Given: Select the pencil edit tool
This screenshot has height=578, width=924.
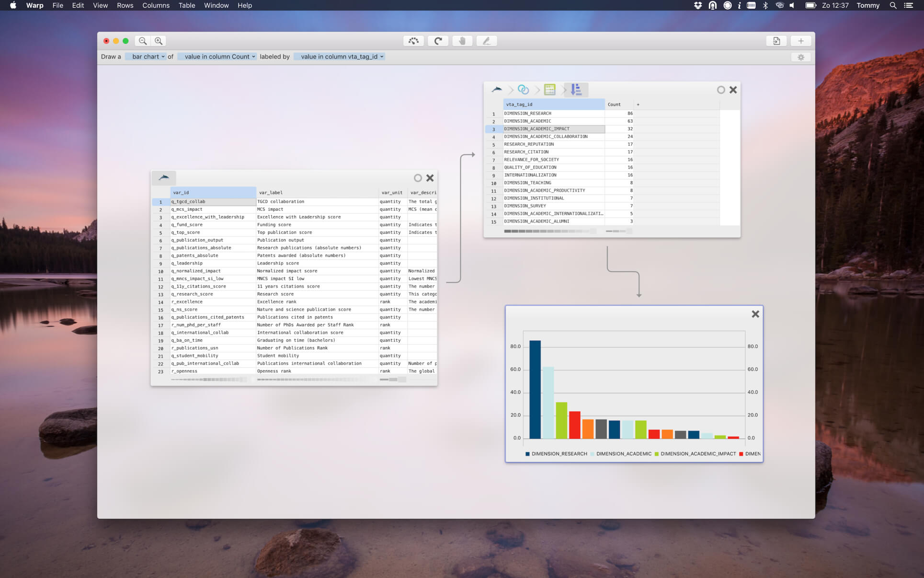Looking at the screenshot, I should (487, 41).
